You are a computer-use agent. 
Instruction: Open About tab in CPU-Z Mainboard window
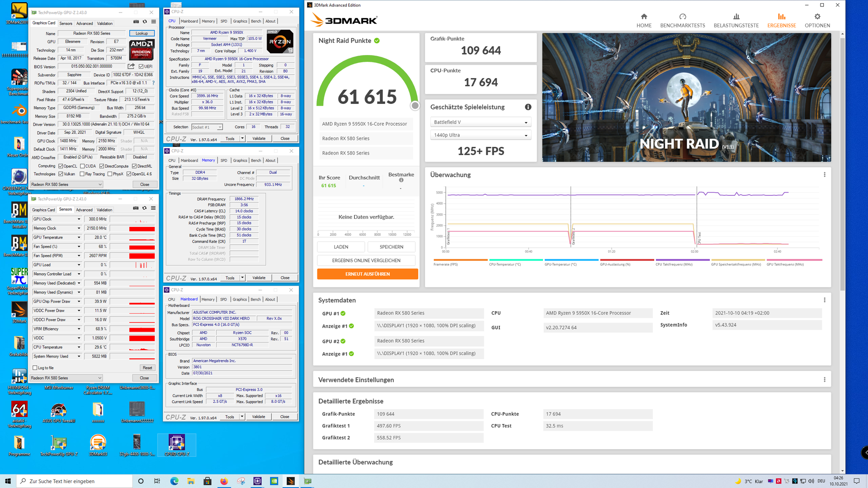click(x=270, y=300)
